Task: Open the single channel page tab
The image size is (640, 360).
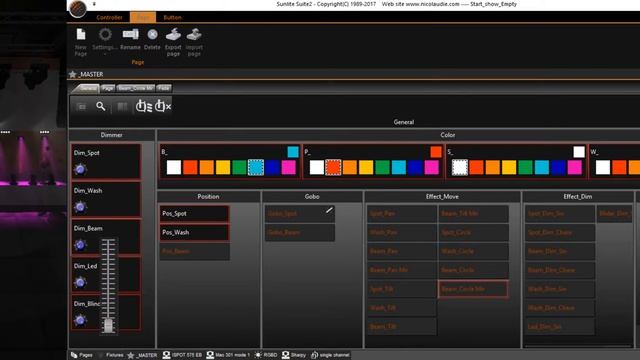Action: tap(330, 355)
